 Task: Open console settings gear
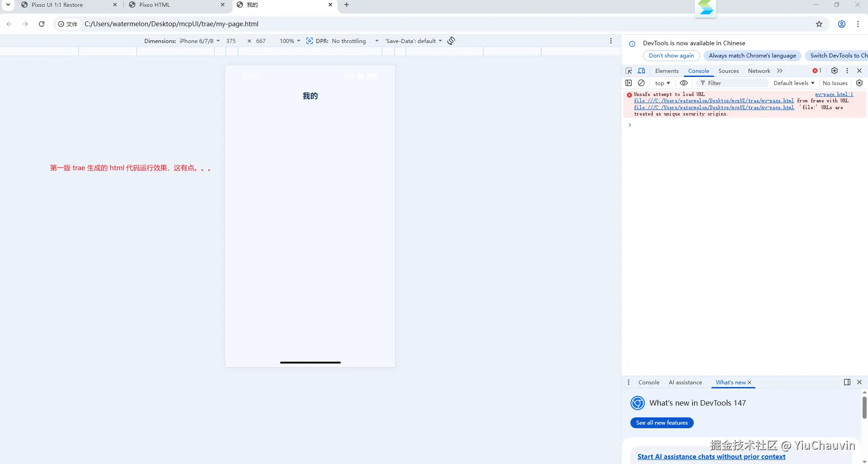point(859,83)
